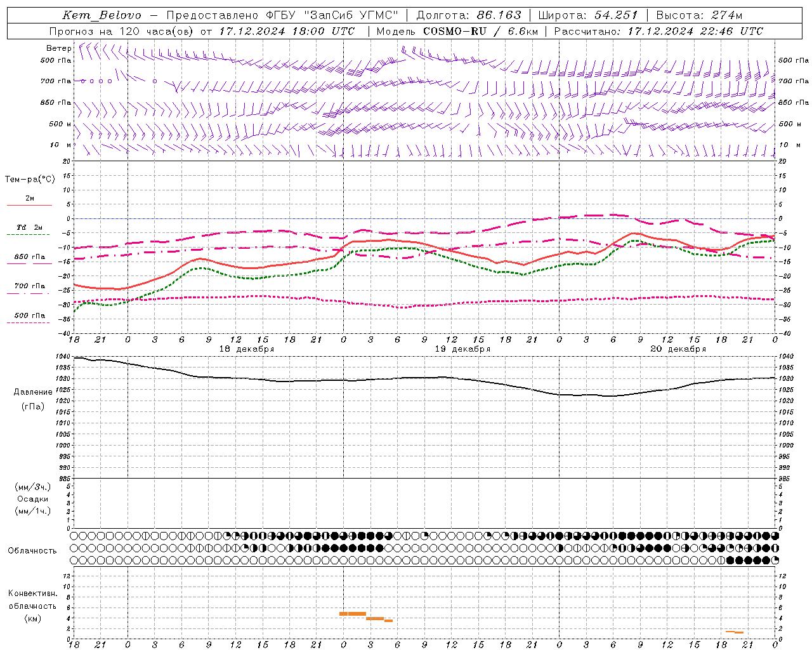
Task: Click the Тем-ра(°C) axis title
Action: coord(30,180)
